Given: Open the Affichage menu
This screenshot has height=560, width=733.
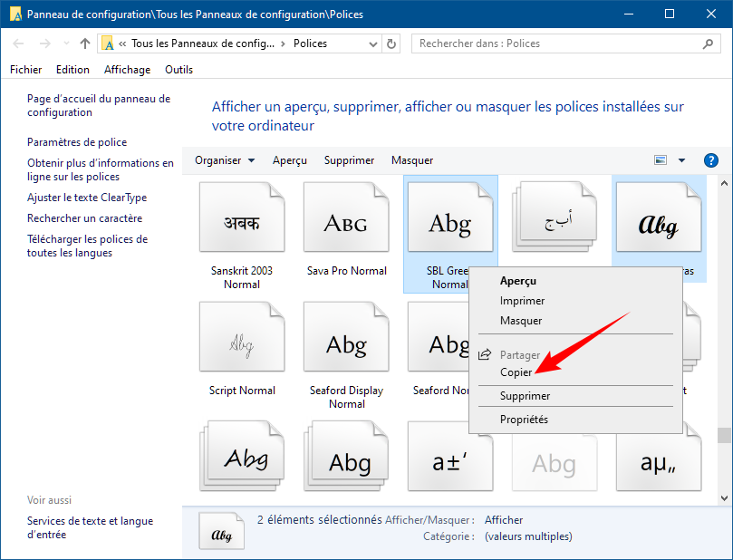Looking at the screenshot, I should (127, 70).
